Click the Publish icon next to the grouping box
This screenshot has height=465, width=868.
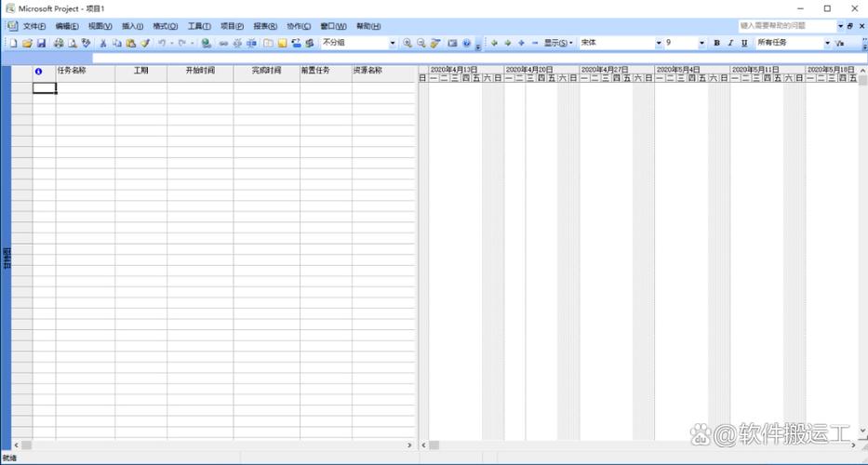click(310, 43)
